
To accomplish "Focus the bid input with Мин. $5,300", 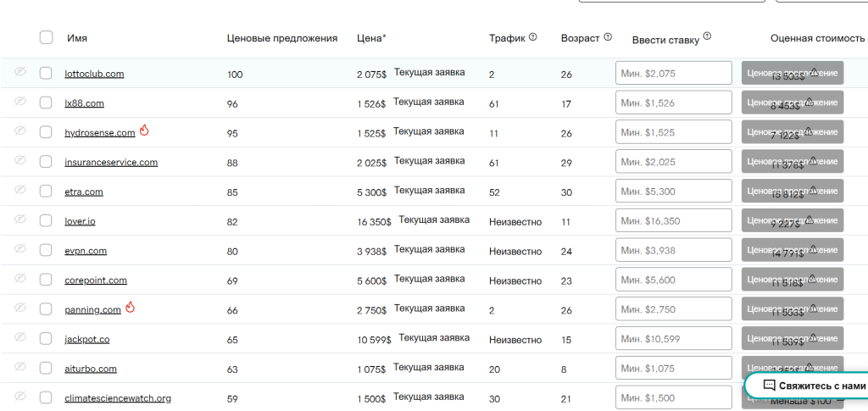I will click(673, 192).
